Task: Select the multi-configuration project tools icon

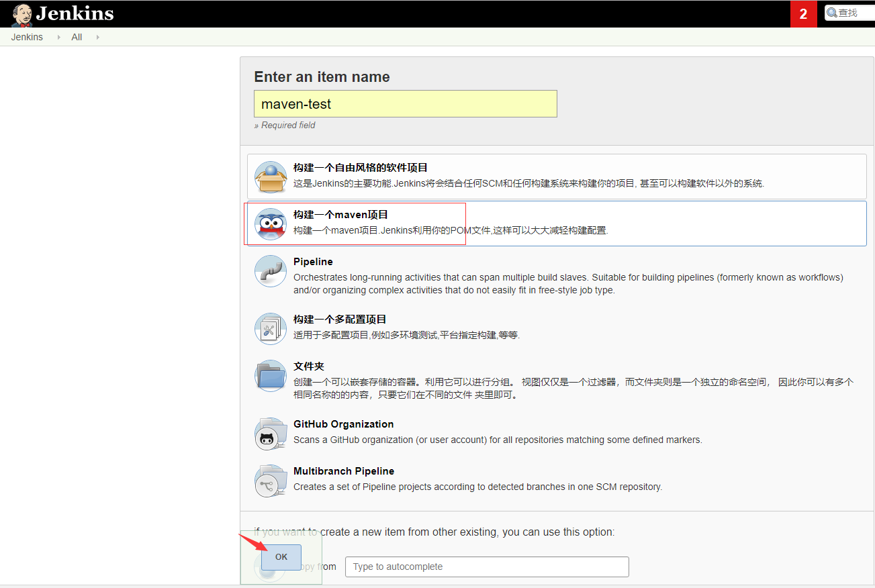Action: (x=271, y=329)
